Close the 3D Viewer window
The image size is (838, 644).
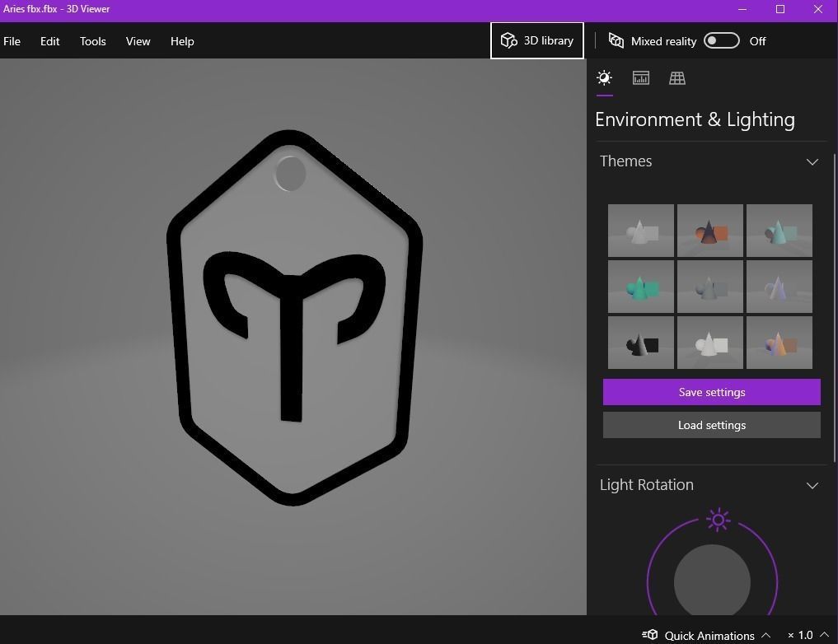[x=818, y=9]
